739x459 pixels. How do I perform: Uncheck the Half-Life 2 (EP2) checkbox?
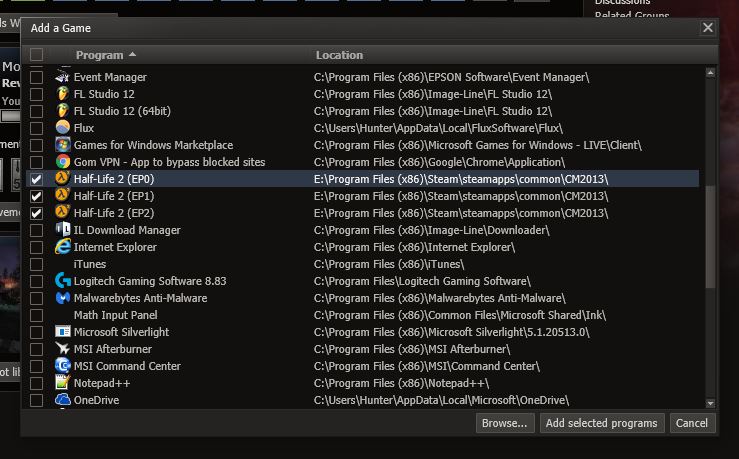pos(37,213)
